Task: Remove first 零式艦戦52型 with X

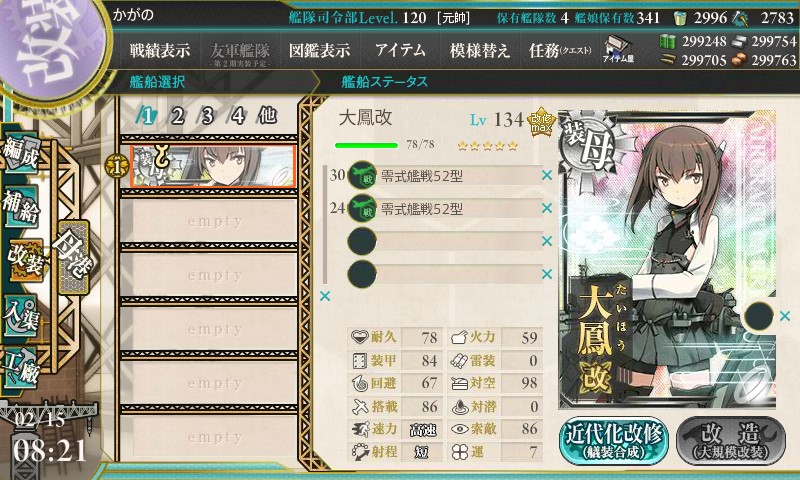Action: click(x=547, y=175)
